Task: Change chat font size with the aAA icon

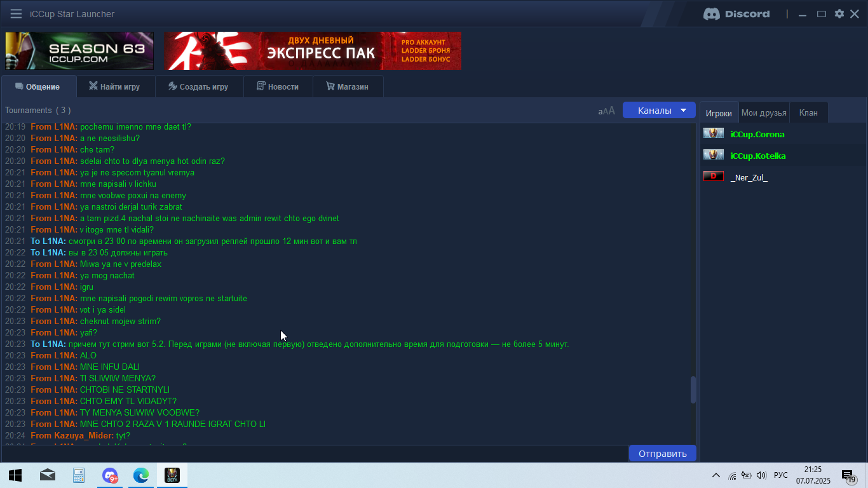Action: (607, 111)
